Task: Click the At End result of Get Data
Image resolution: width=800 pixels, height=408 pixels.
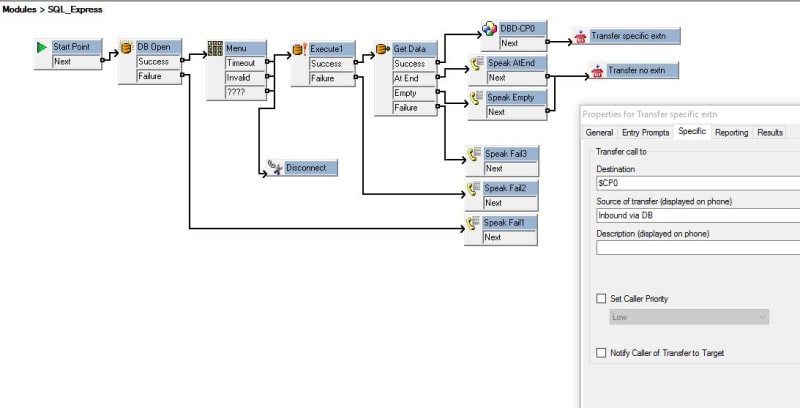Action: coord(414,79)
